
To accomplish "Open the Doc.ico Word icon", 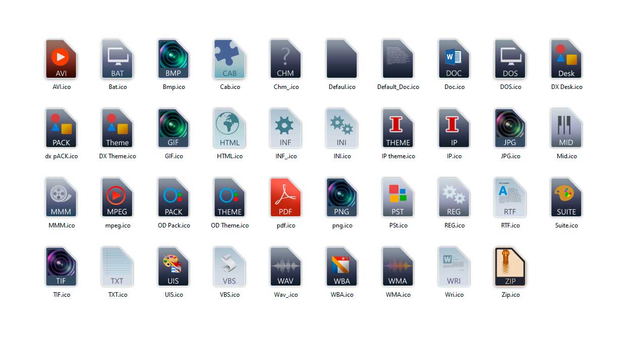I will point(454,59).
